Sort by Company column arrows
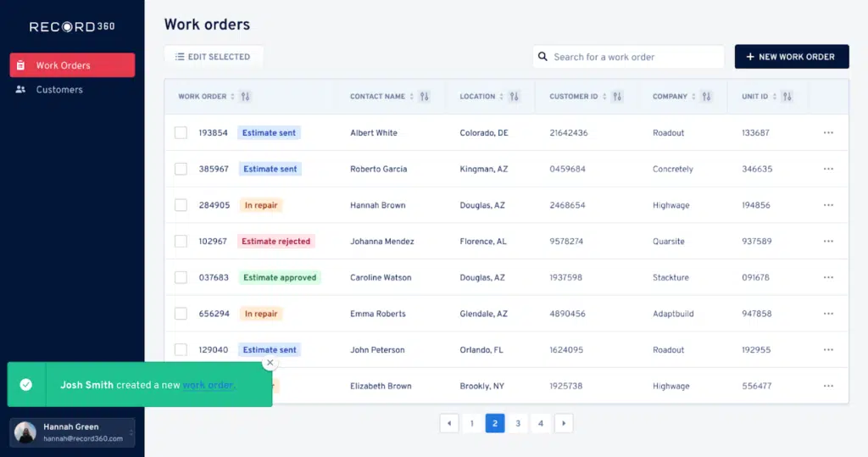Viewport: 868px width, 457px height. [x=694, y=97]
